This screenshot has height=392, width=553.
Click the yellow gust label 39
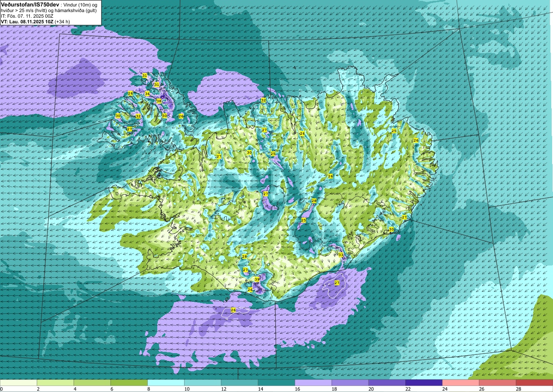(x=257, y=279)
